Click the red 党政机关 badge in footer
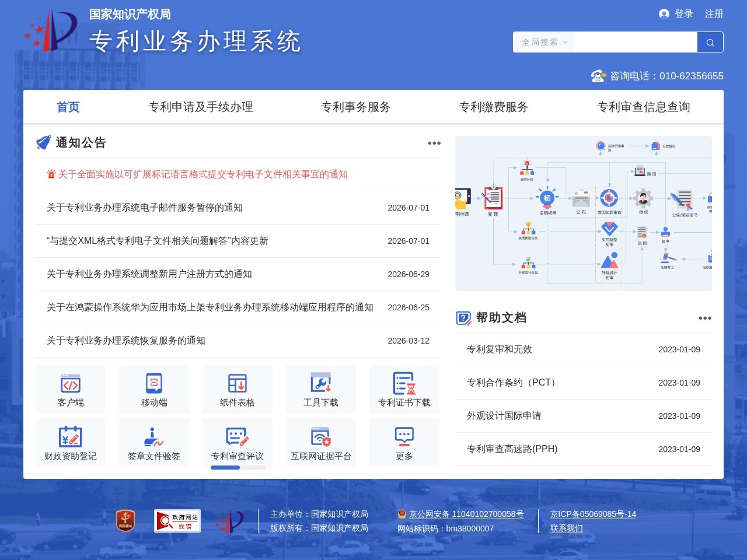747x560 pixels. [x=125, y=520]
